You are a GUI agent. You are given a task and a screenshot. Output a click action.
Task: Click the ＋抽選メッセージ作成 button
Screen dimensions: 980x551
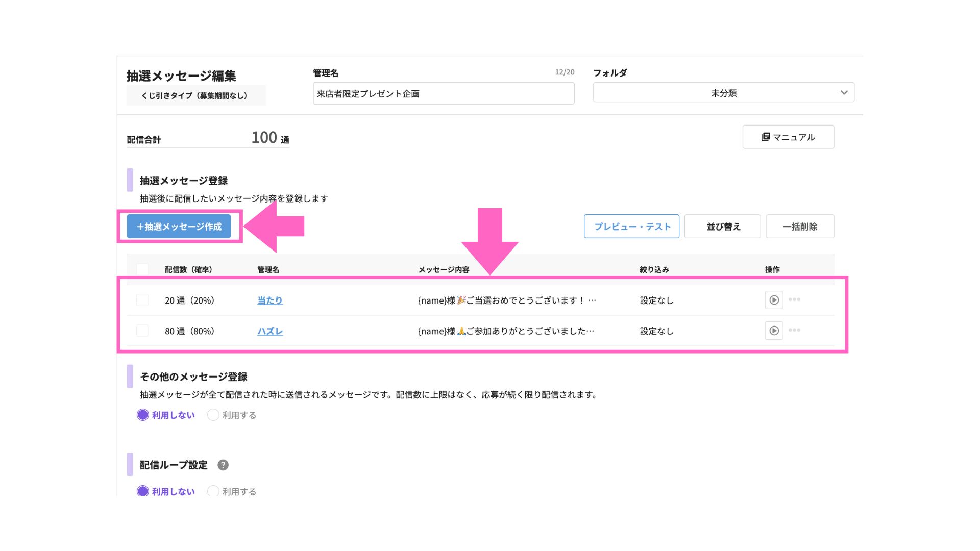tap(179, 227)
